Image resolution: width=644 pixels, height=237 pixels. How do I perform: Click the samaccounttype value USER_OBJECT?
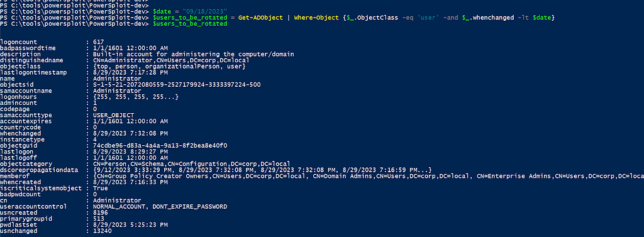tap(113, 116)
